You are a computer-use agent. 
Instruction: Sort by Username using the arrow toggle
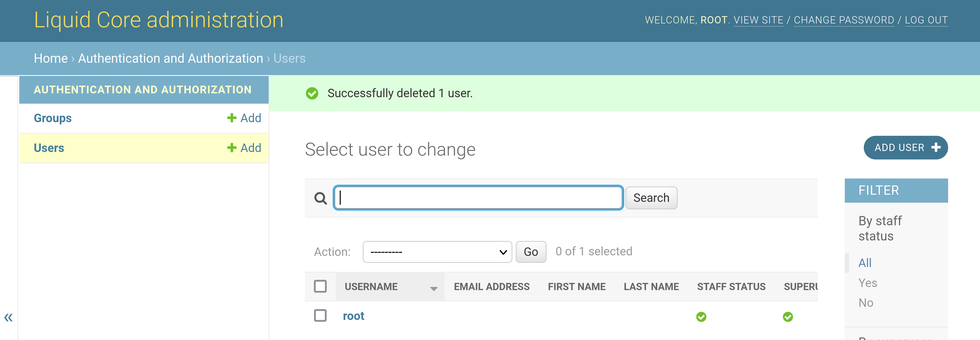tap(433, 289)
